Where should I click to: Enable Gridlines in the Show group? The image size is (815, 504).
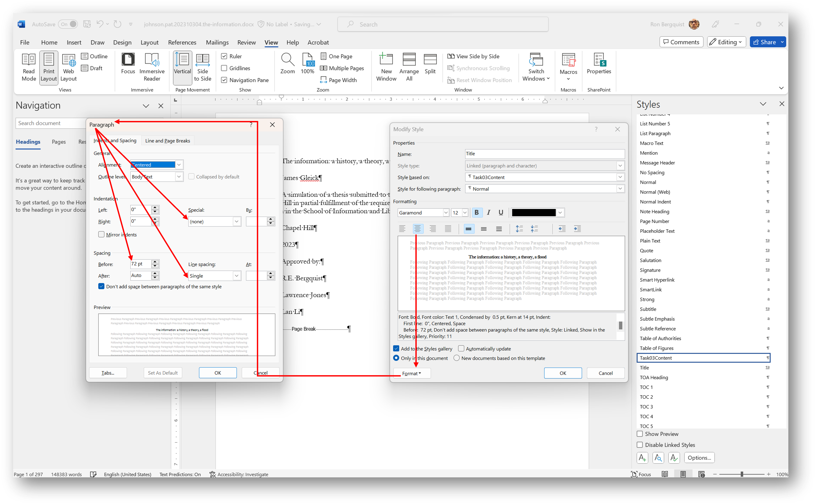(224, 68)
